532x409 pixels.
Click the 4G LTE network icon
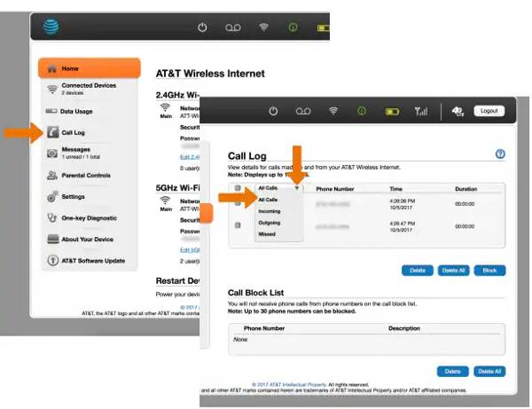[x=458, y=111]
